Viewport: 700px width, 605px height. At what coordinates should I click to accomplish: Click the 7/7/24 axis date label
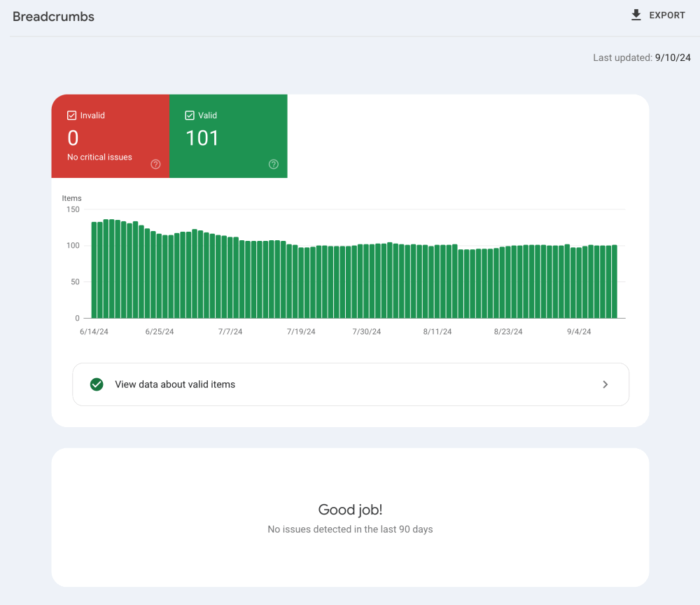click(x=230, y=332)
